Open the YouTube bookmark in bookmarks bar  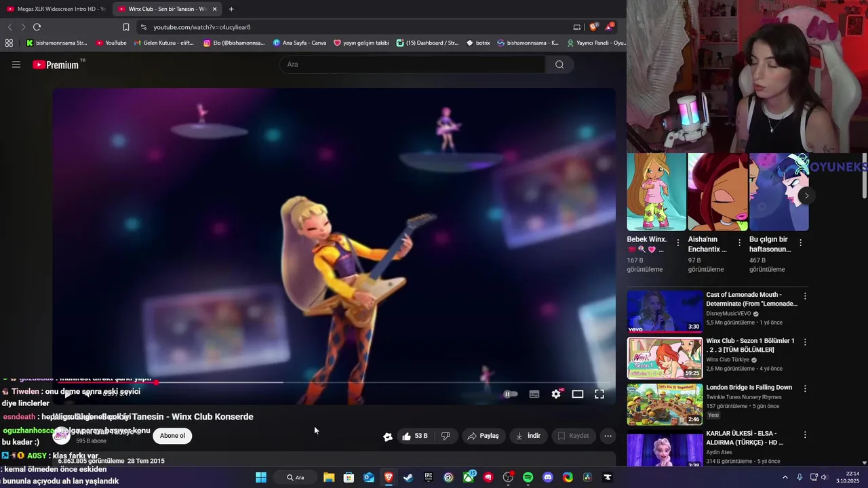111,43
